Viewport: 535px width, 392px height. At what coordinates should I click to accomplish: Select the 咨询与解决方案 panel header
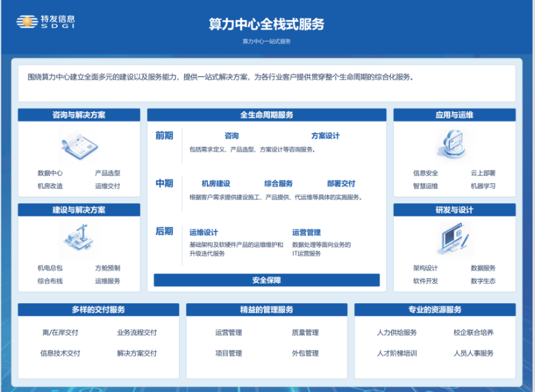pos(79,115)
